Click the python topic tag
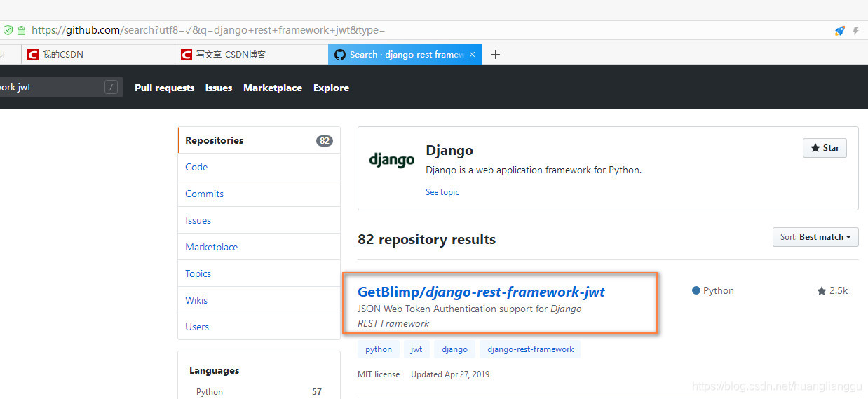 tap(379, 349)
